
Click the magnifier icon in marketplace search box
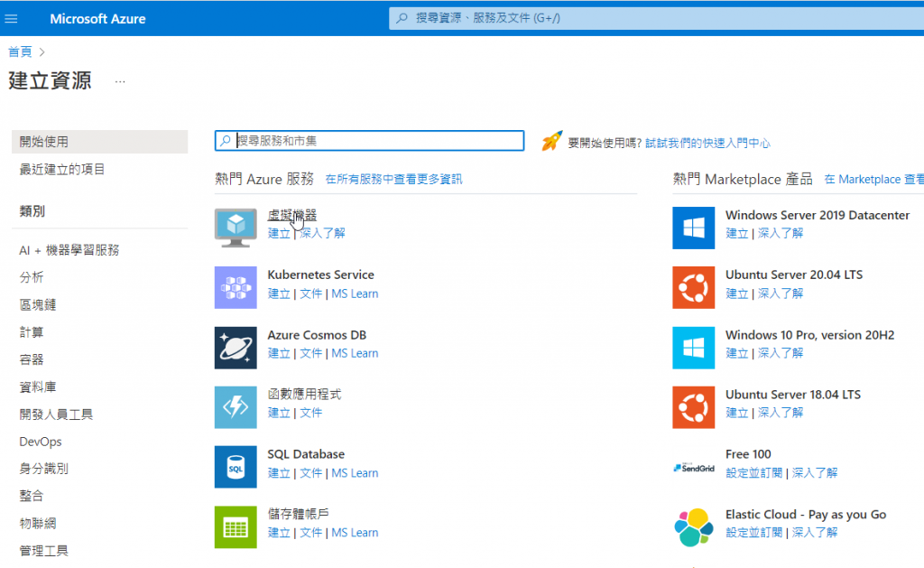(x=225, y=141)
